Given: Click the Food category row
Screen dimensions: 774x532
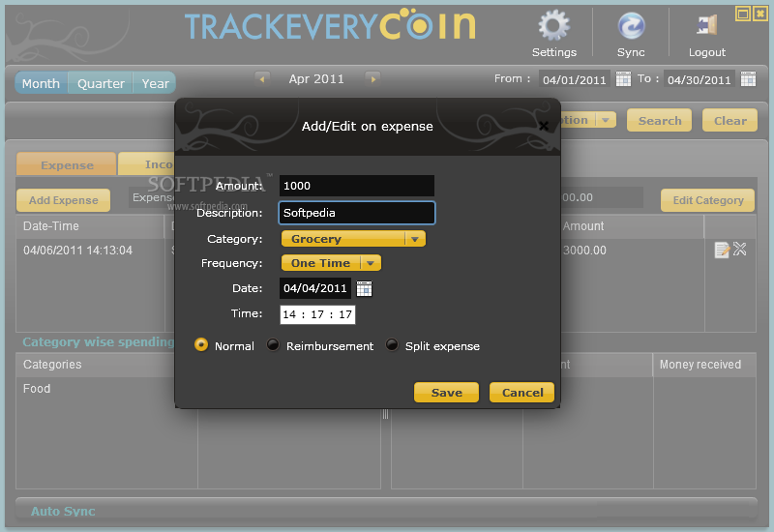Looking at the screenshot, I should click(x=106, y=389).
